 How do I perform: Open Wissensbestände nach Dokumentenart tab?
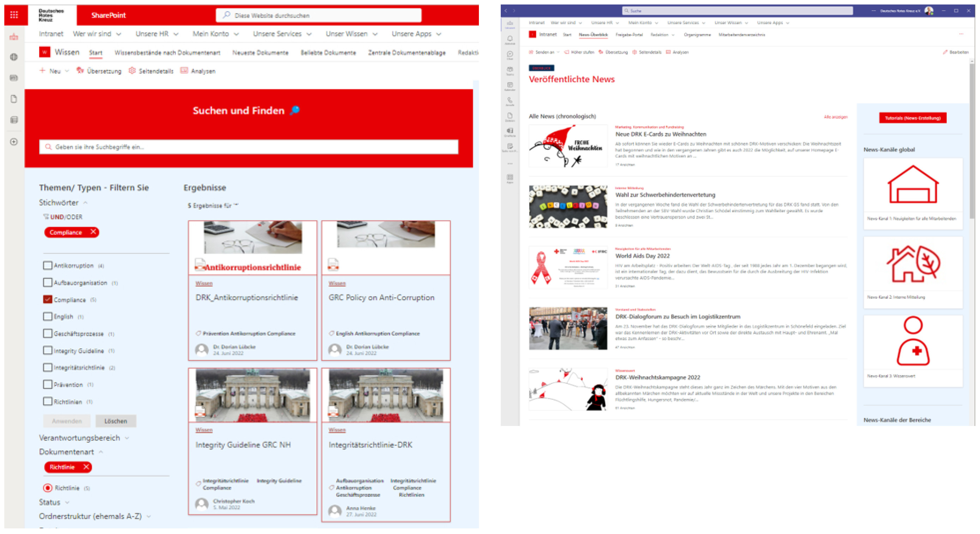point(167,53)
